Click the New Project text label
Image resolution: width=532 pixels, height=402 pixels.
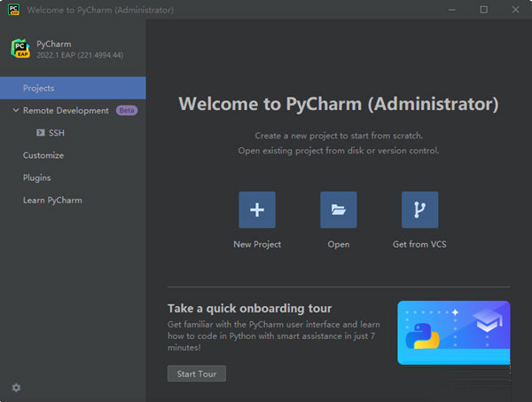256,245
